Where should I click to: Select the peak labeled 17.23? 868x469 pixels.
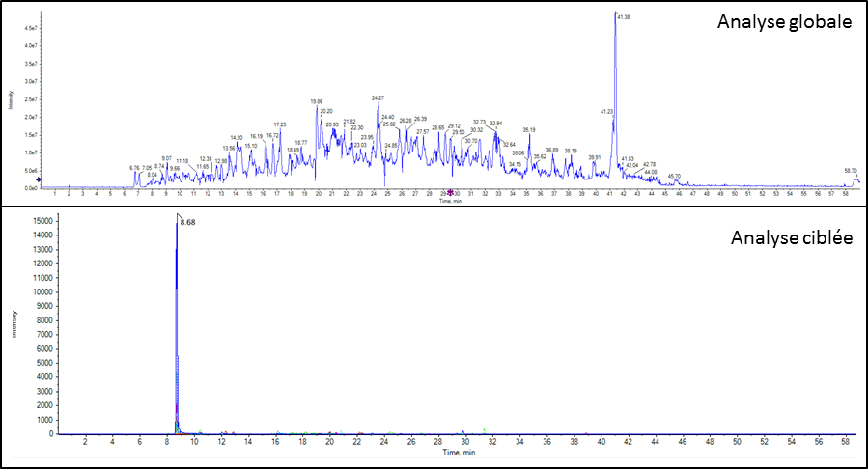[280, 124]
